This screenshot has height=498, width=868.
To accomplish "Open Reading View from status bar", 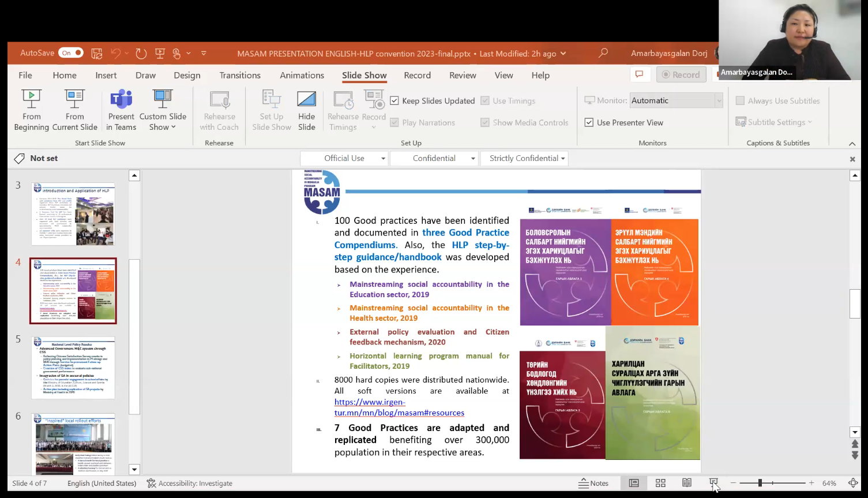I will 687,483.
